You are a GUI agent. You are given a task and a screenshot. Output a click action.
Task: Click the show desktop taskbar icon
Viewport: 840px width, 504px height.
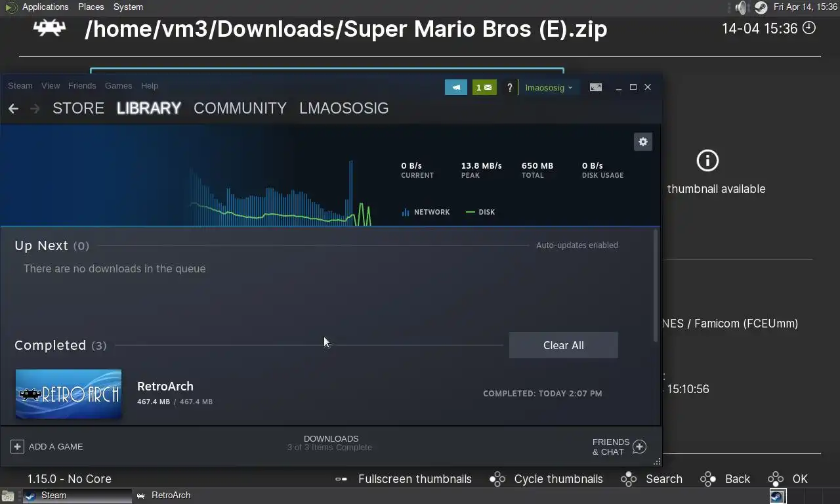pyautogui.click(x=7, y=496)
